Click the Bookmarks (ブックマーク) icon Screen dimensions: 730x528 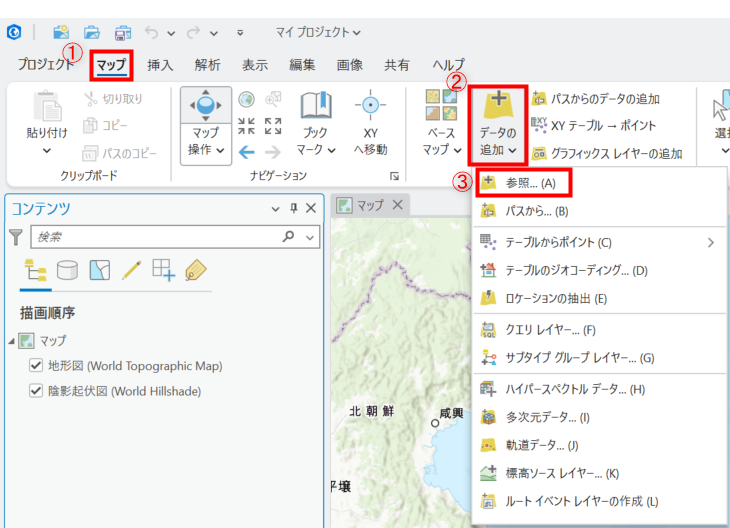point(316,105)
